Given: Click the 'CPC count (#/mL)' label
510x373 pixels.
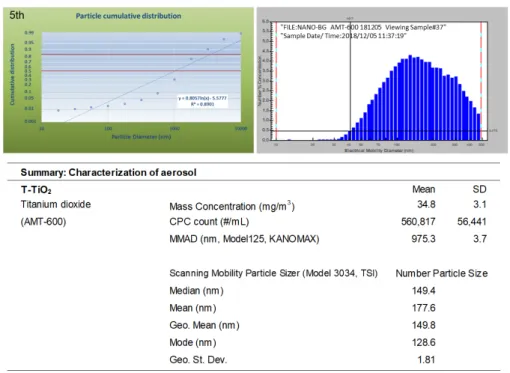Looking at the screenshot, I should 209,222.
